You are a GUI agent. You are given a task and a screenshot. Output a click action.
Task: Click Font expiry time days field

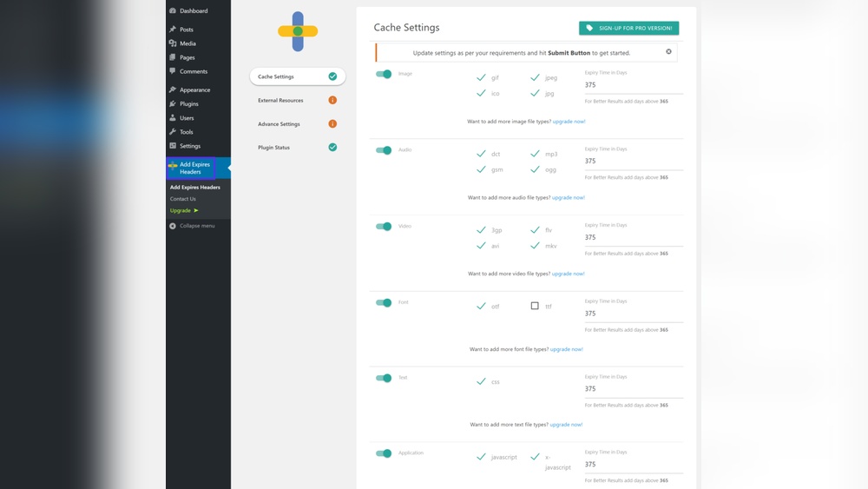[x=634, y=314]
